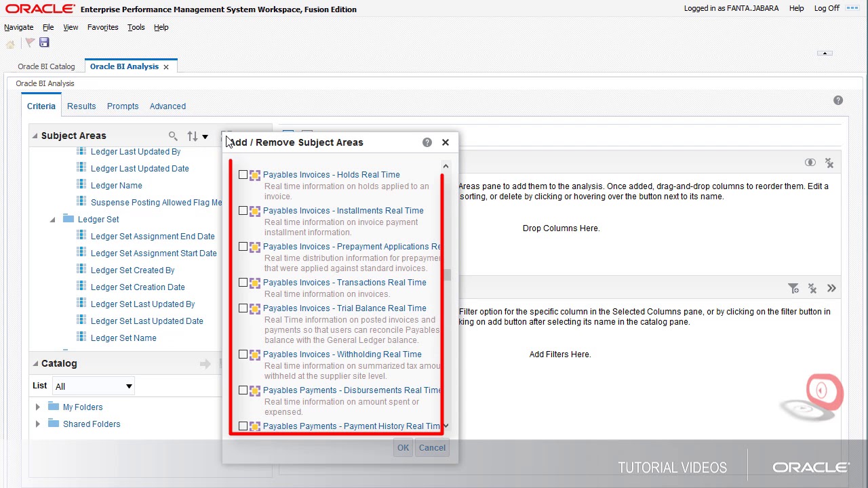Click the double-chevron more options icon in Filters
The height and width of the screenshot is (488, 868).
click(x=831, y=289)
